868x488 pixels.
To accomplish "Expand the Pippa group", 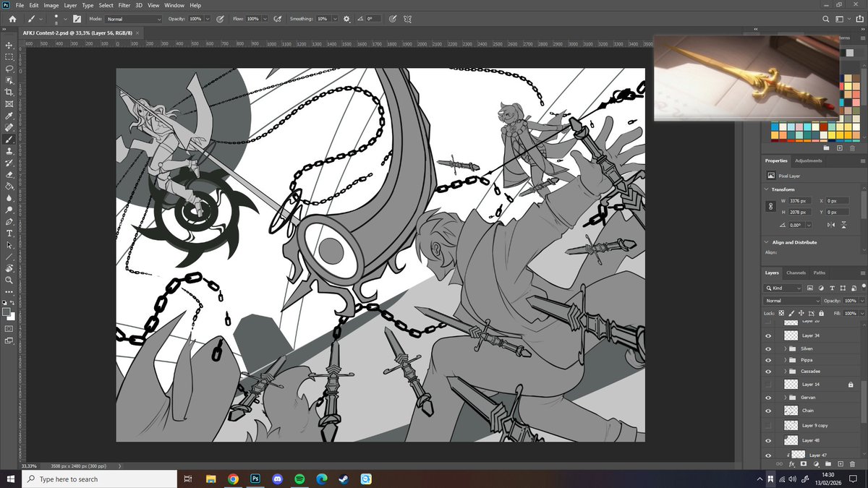I will [786, 360].
